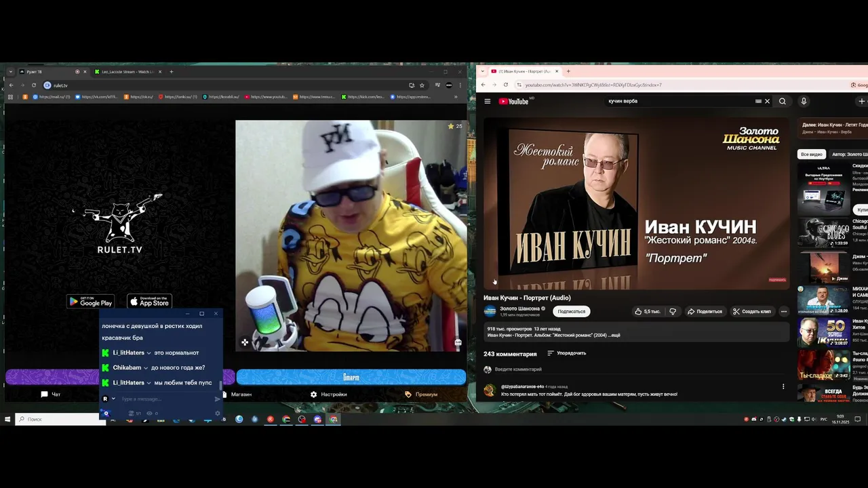The height and width of the screenshot is (488, 868).
Task: Open Chicago Blues suggested video thumbnail
Action: coord(823,232)
